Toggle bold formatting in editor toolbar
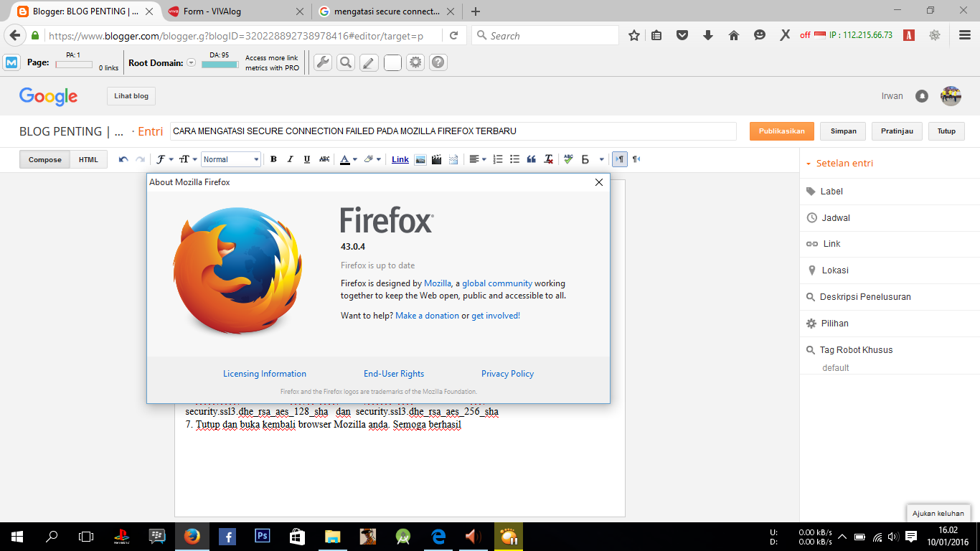 [x=273, y=159]
